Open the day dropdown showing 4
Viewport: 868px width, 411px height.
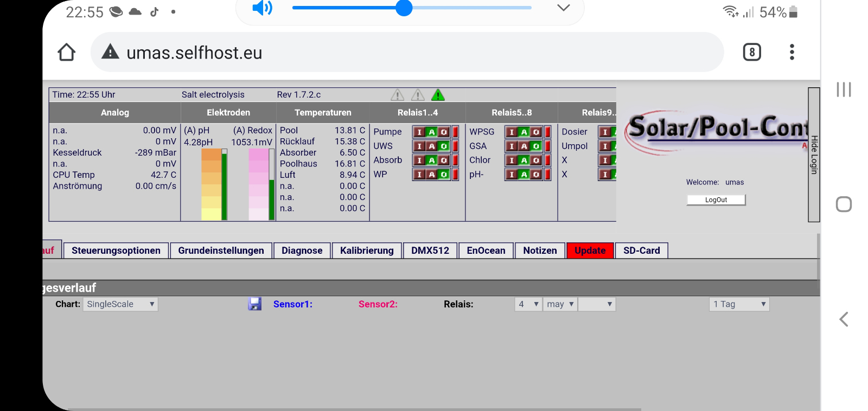click(x=528, y=304)
